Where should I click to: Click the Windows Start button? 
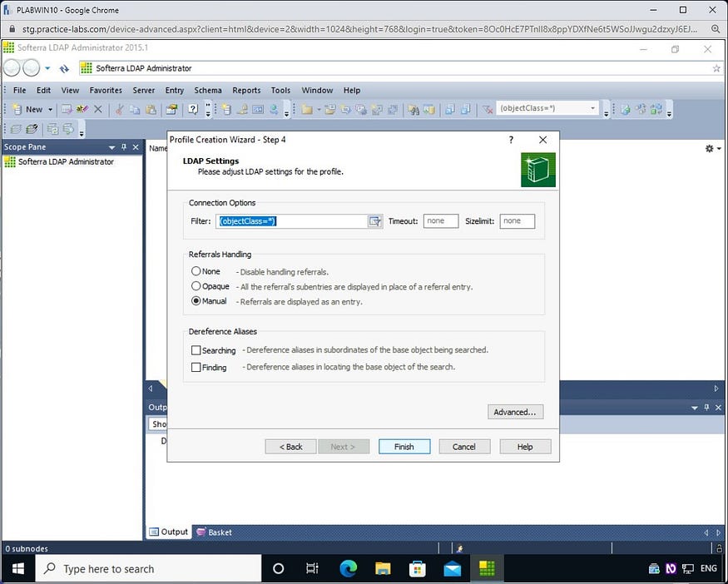(x=18, y=569)
